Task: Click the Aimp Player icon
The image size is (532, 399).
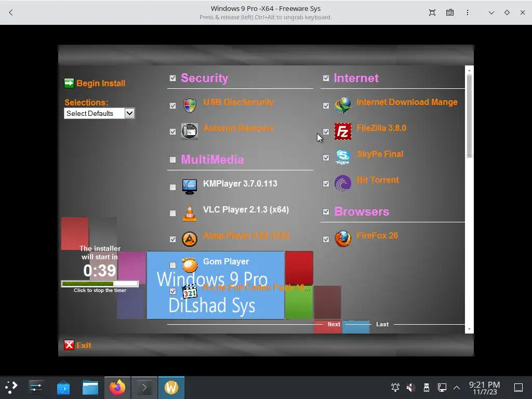Action: (x=190, y=239)
